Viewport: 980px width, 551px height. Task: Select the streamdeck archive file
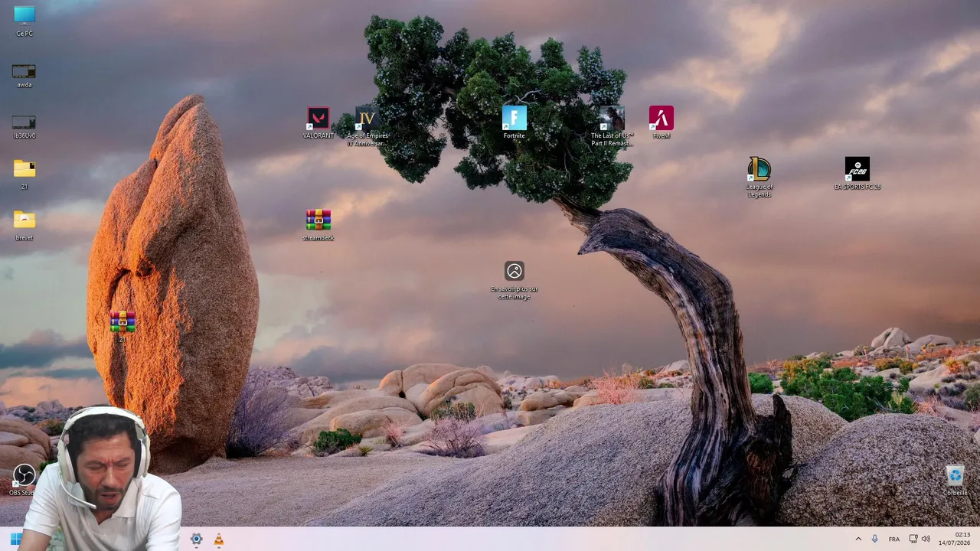tap(318, 224)
